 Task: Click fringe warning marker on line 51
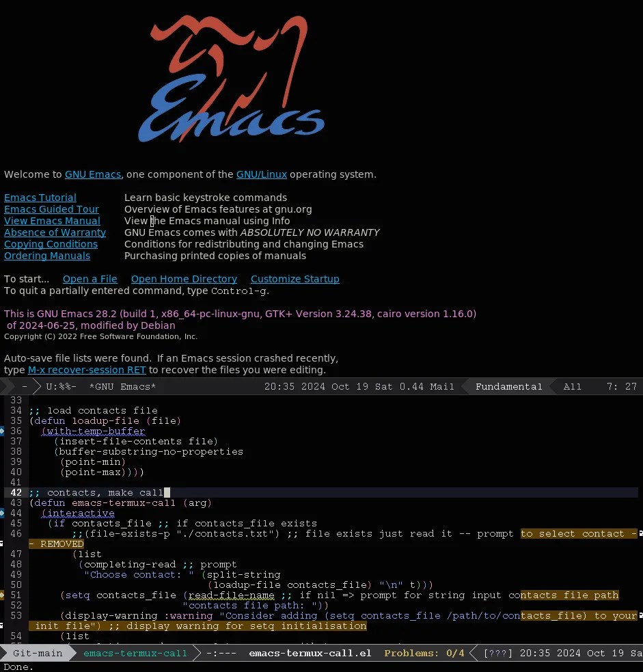2,595
